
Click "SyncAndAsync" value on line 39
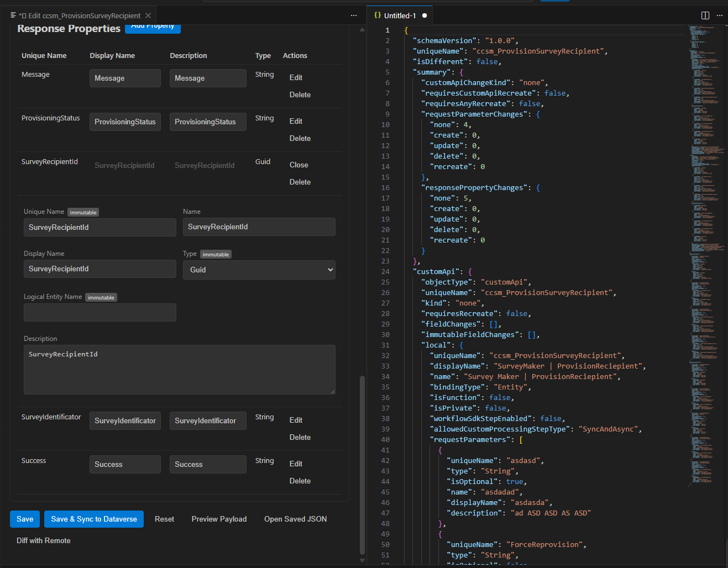click(x=608, y=429)
